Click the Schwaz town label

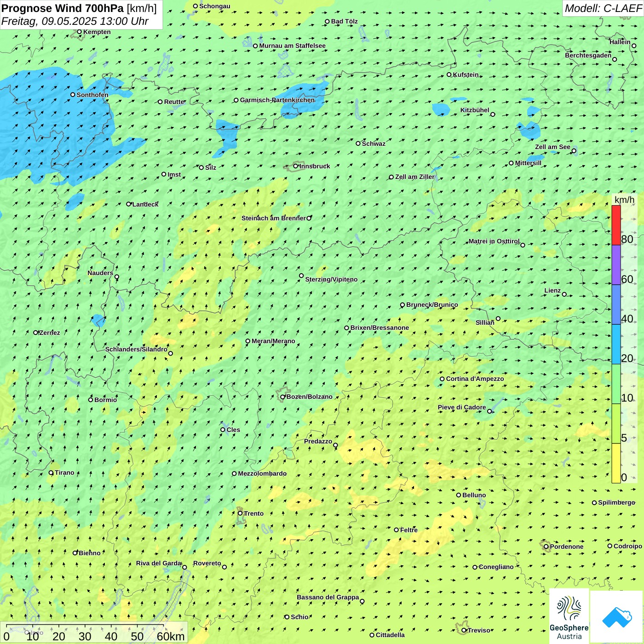point(374,144)
